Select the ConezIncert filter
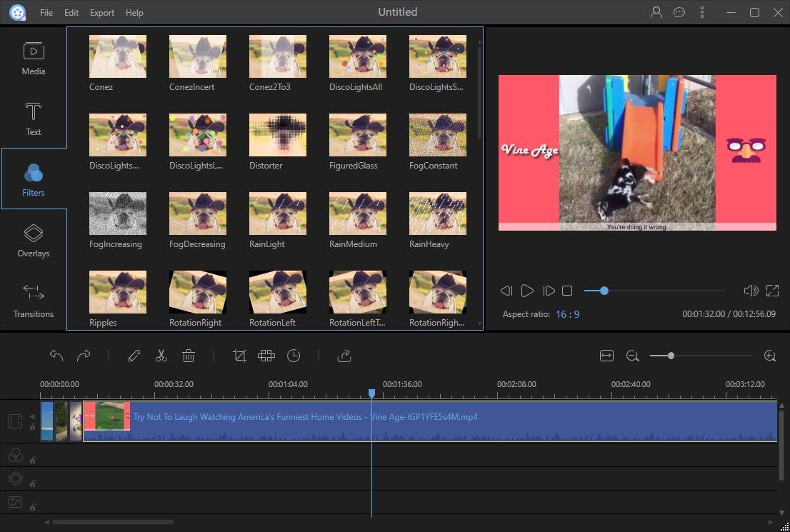Screen dimensions: 790x532 click(197, 56)
